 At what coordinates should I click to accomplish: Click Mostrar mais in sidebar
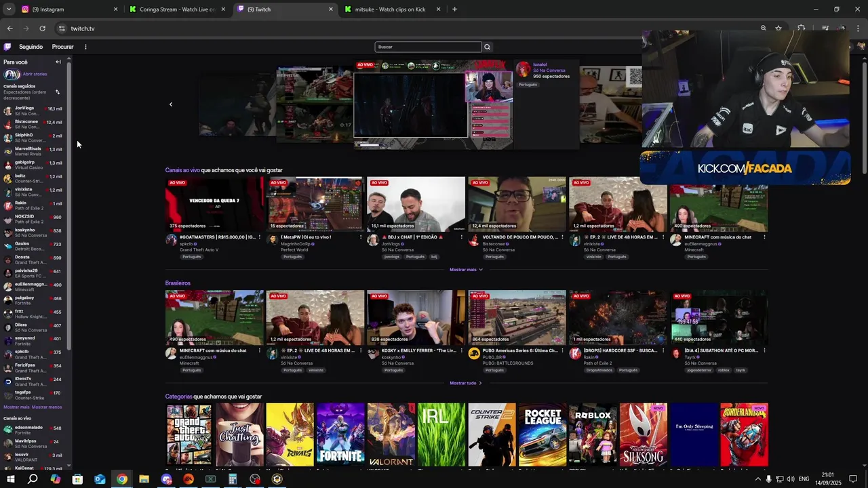click(x=16, y=407)
